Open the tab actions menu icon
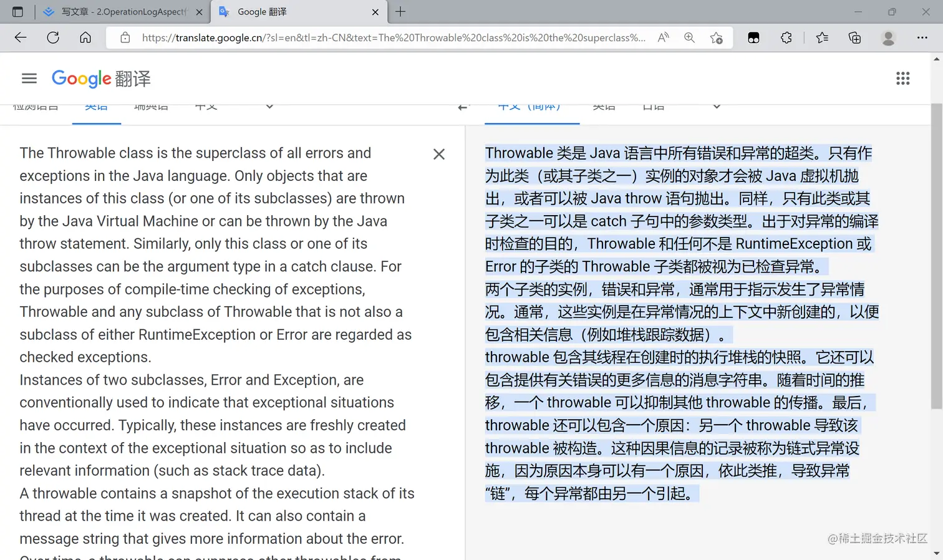Screen dimensions: 943x560 [x=17, y=12]
